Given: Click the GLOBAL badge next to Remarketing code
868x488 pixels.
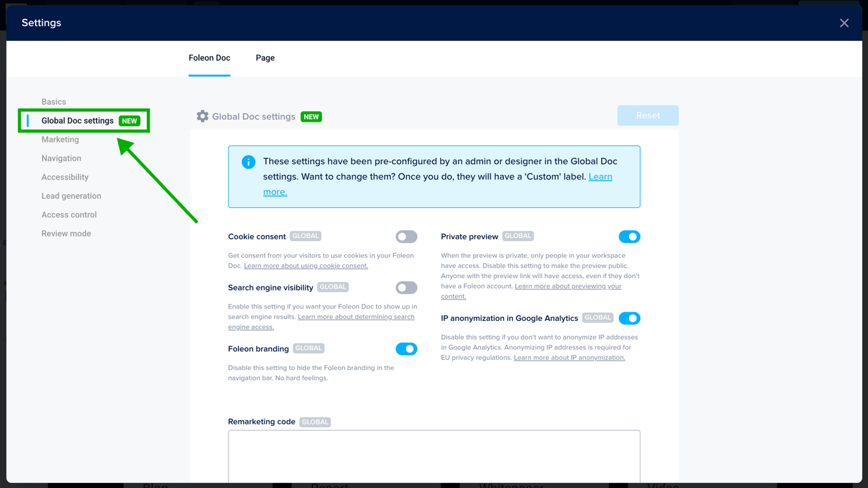Looking at the screenshot, I should (315, 422).
